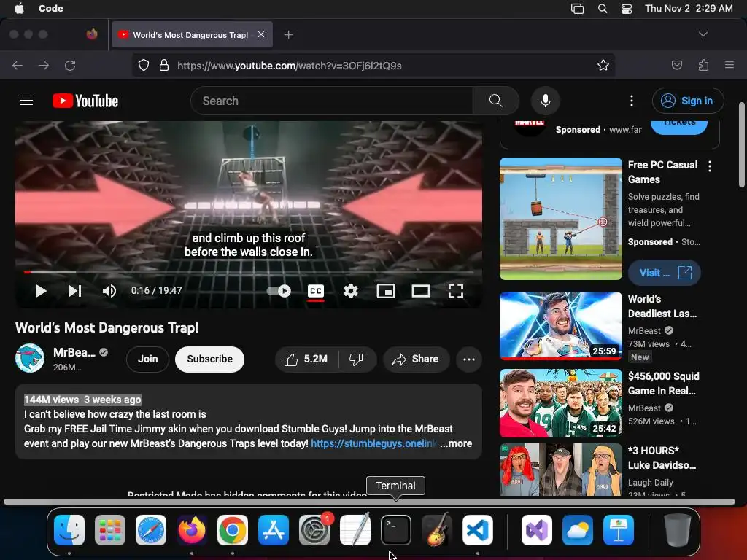747x560 pixels.
Task: Open browser extensions puzzle icon
Action: click(x=703, y=65)
